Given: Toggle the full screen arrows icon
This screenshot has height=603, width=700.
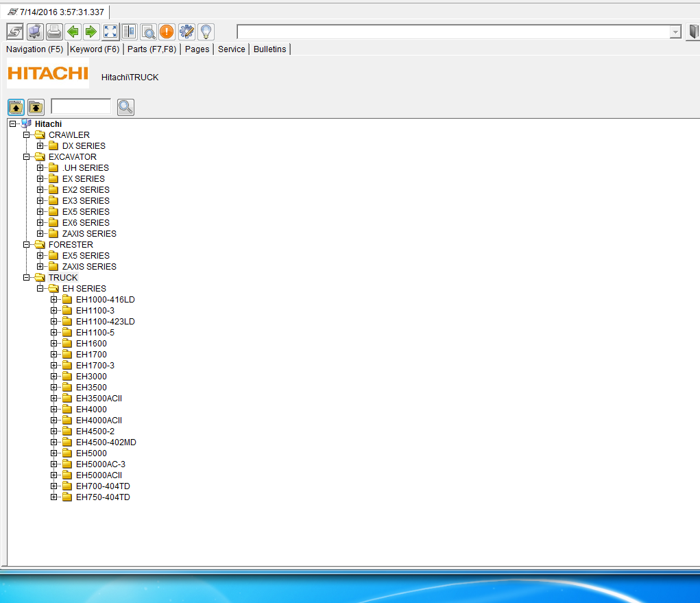Looking at the screenshot, I should [x=110, y=32].
